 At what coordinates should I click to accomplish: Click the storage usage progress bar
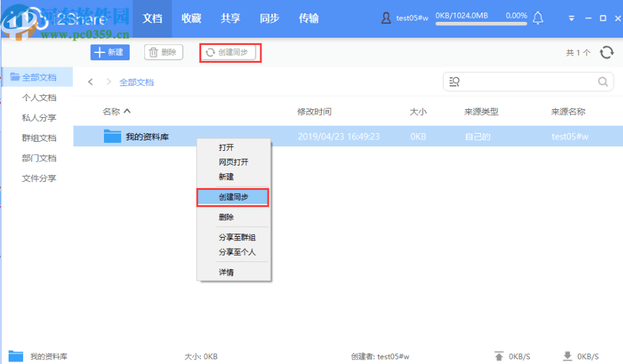click(x=481, y=24)
